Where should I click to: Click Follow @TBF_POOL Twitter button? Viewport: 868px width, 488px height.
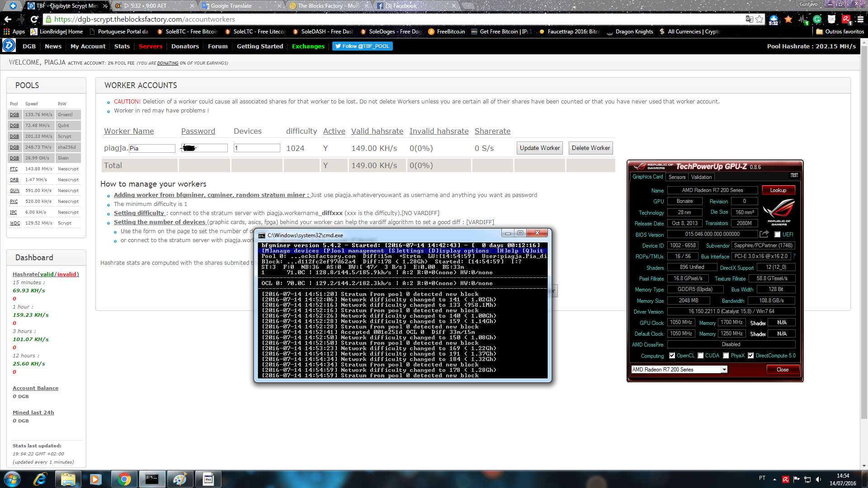click(363, 46)
